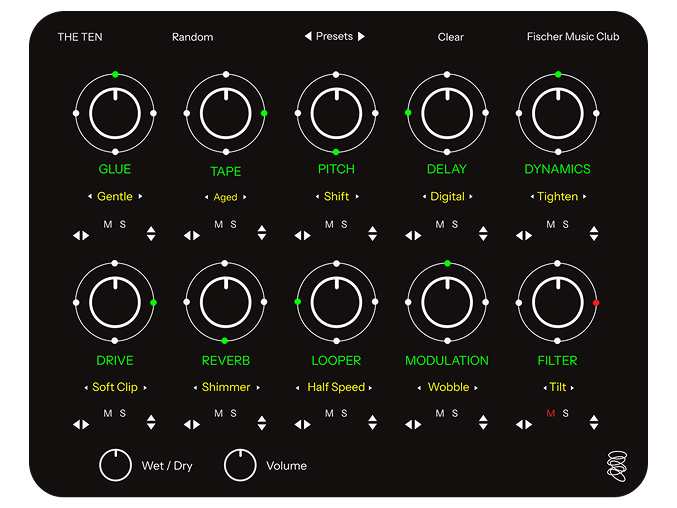
Task: Click the top green dot on MODULATION ring
Action: [x=448, y=263]
